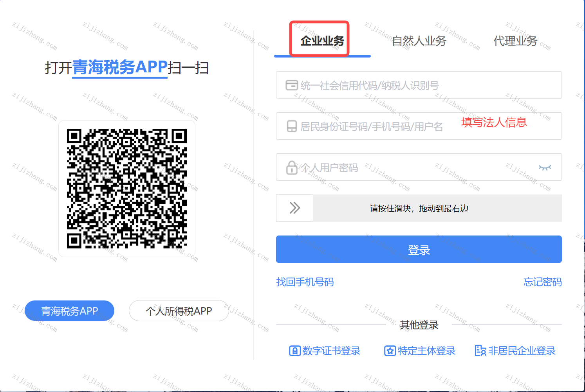Image resolution: width=585 pixels, height=392 pixels.
Task: Select the 青海税务APP button
Action: tap(70, 311)
